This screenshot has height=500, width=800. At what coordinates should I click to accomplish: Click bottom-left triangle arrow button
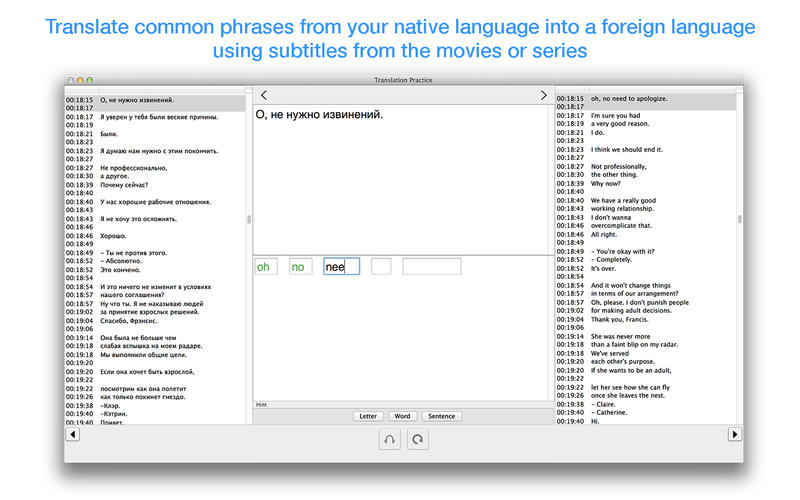pyautogui.click(x=73, y=434)
